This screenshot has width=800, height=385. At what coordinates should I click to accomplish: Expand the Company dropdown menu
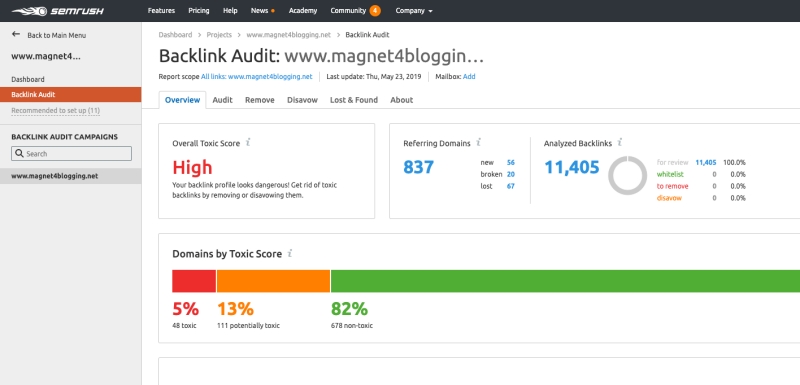point(414,10)
